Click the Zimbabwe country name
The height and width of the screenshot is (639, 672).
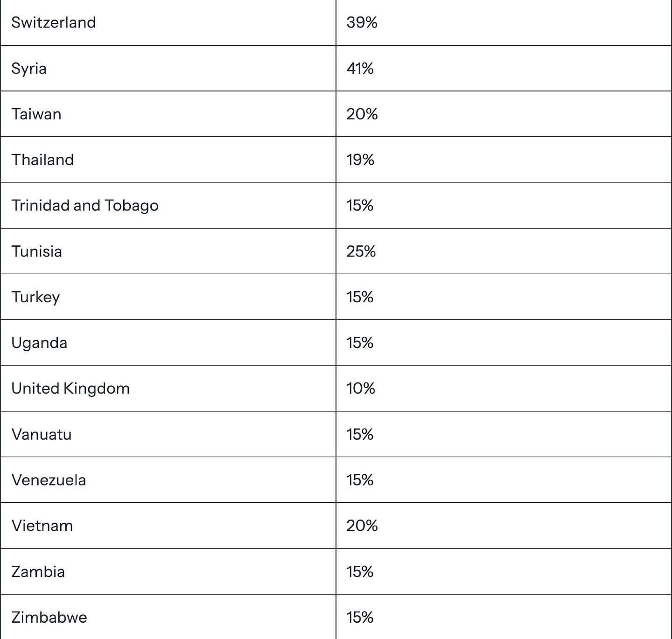point(49,617)
